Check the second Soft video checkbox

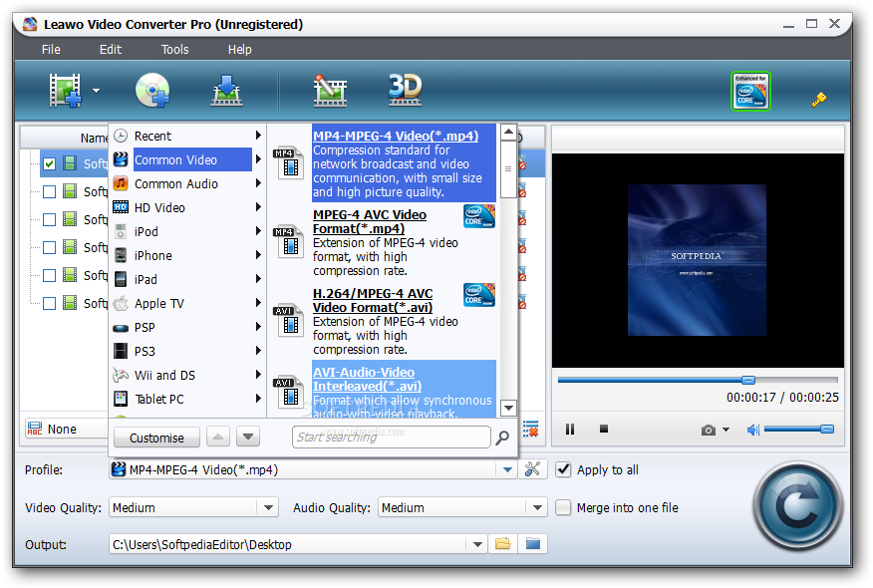point(50,191)
